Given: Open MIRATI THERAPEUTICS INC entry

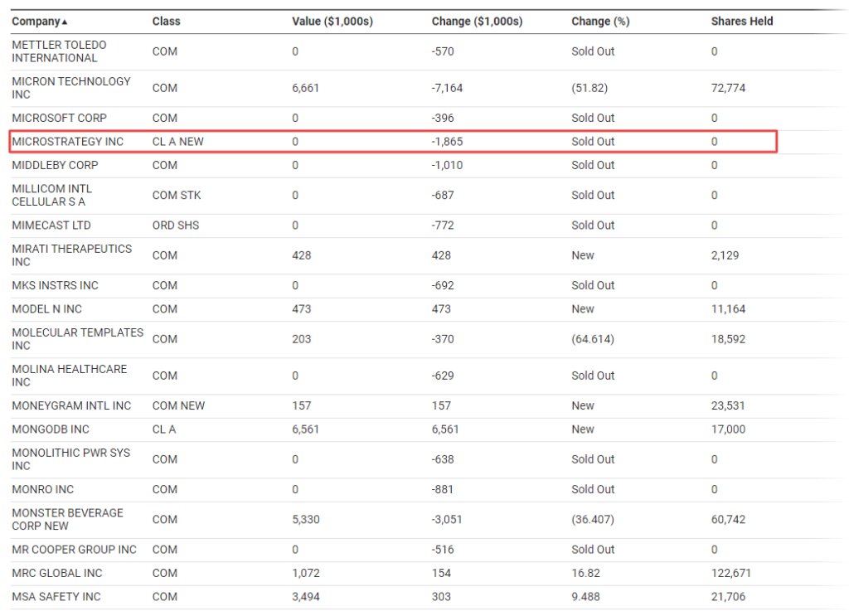Looking at the screenshot, I should pyautogui.click(x=71, y=255).
